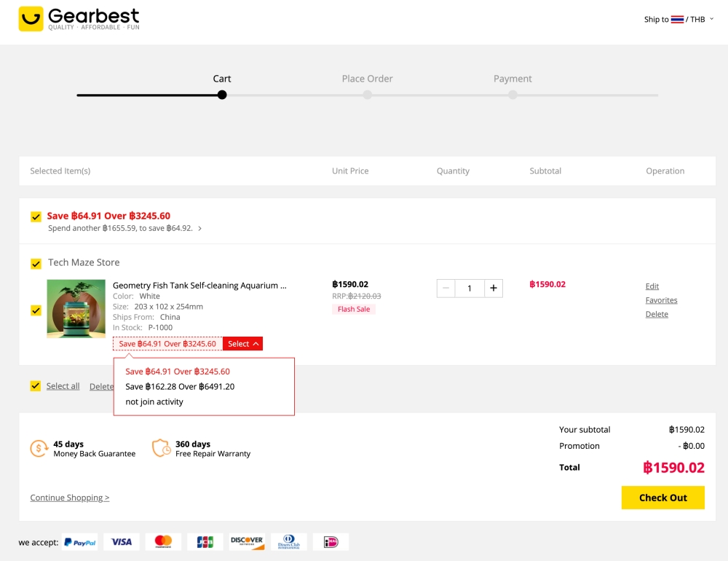Image resolution: width=728 pixels, height=561 pixels.
Task: Open Continue Shopping link
Action: click(x=70, y=498)
